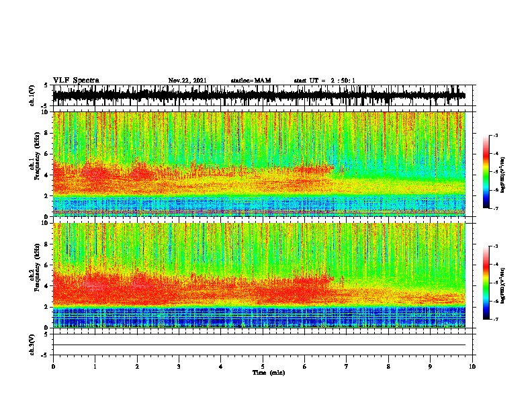The image size is (532, 411).
Task: Click the "-5" tick on ch.3(V) axis
Action: pos(45,355)
